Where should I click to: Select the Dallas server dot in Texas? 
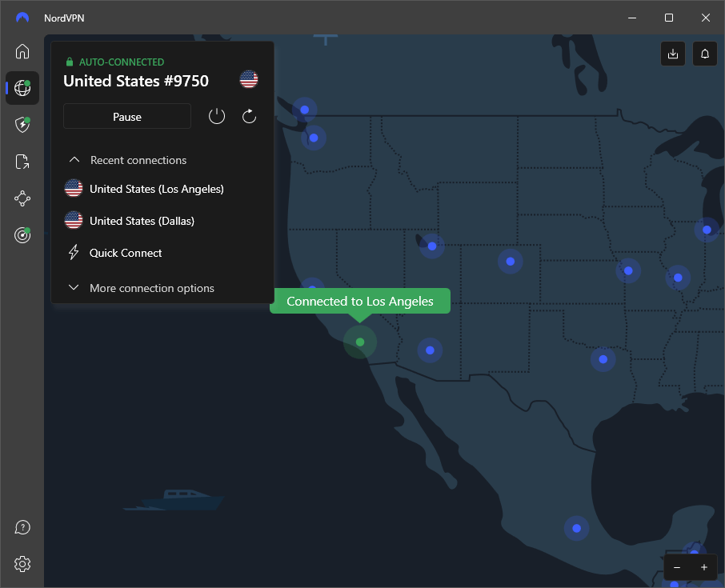coord(603,359)
